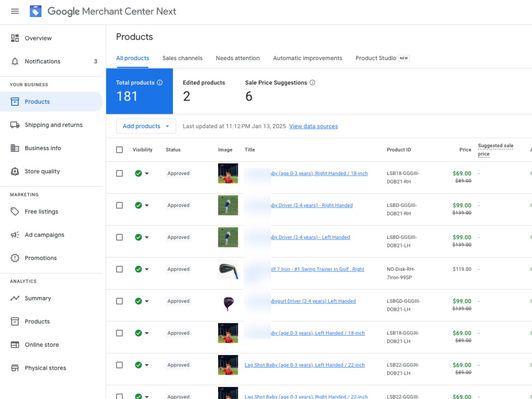
Task: Open Lag Shot Baby Left Handed / 22-inch link
Action: 305,365
